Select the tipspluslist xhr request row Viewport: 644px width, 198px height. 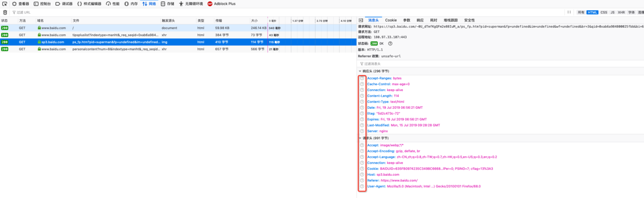(178, 35)
